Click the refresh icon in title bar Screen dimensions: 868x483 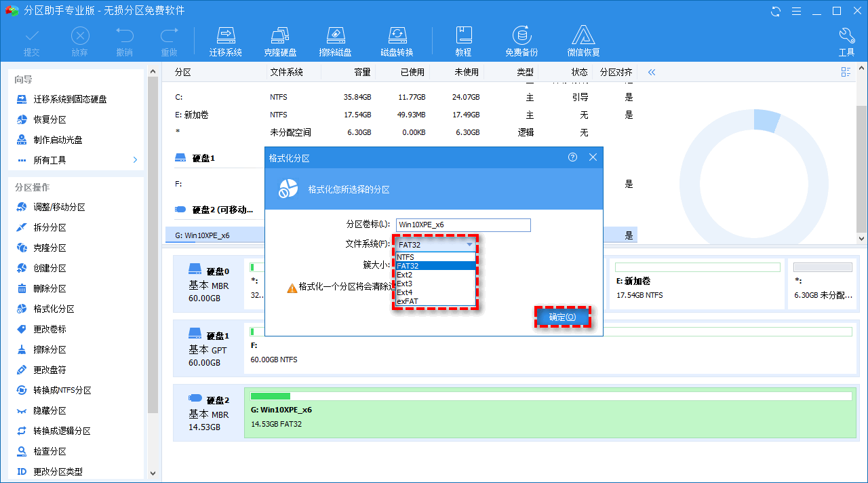774,11
